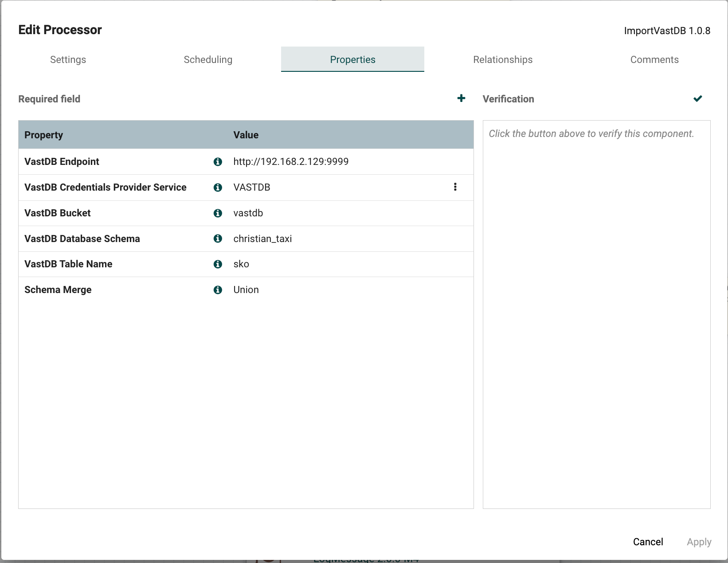Show info for VastDB Table Name

coord(218,264)
